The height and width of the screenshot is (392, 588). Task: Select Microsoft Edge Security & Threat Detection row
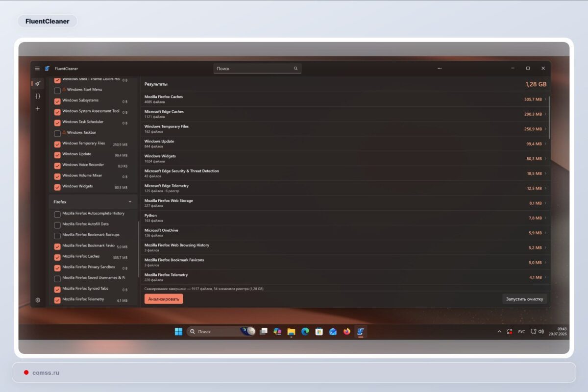345,173
